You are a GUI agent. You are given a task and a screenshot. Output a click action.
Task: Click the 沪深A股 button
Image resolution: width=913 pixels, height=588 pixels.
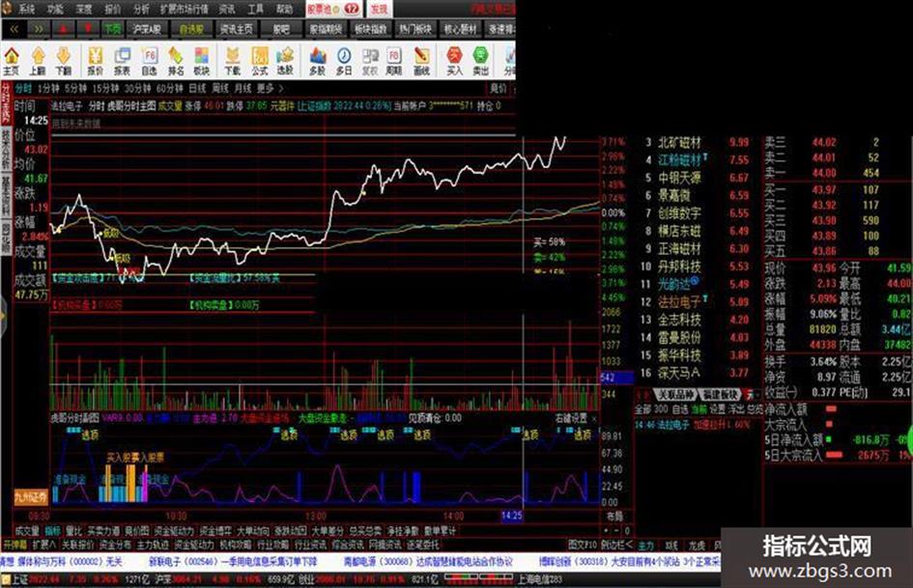click(147, 29)
